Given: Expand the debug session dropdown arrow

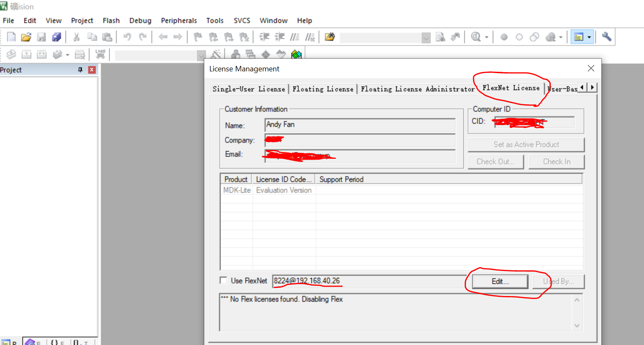Looking at the screenshot, I should (x=487, y=38).
